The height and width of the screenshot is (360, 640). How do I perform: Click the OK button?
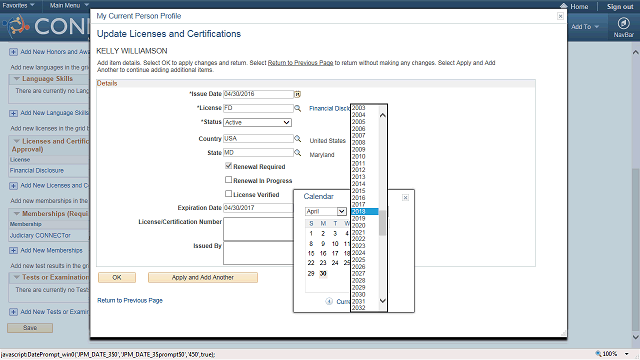[117, 278]
